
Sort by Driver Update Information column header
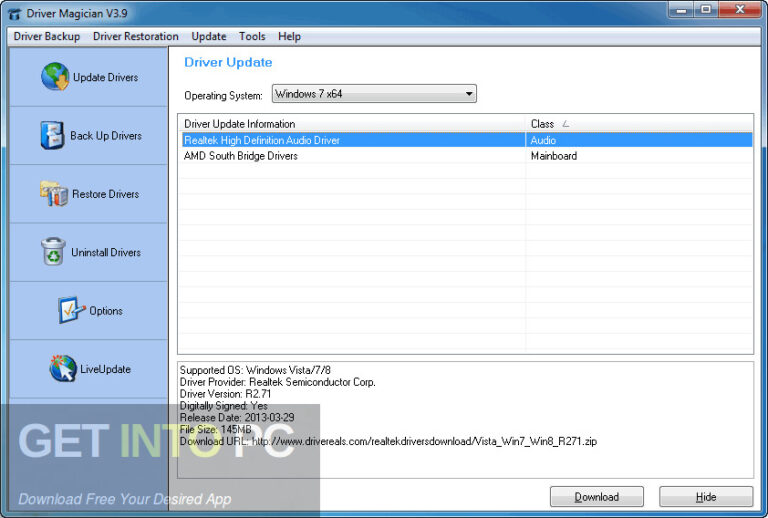click(x=352, y=124)
